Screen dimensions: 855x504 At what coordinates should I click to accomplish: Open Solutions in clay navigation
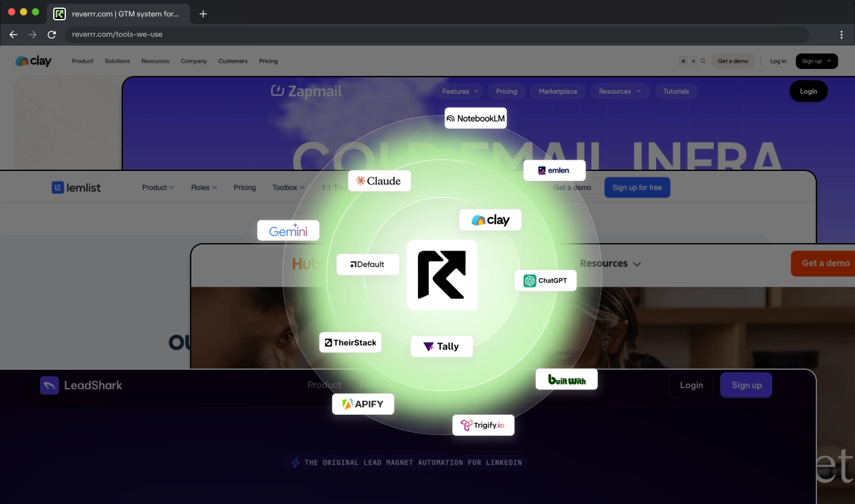(117, 61)
